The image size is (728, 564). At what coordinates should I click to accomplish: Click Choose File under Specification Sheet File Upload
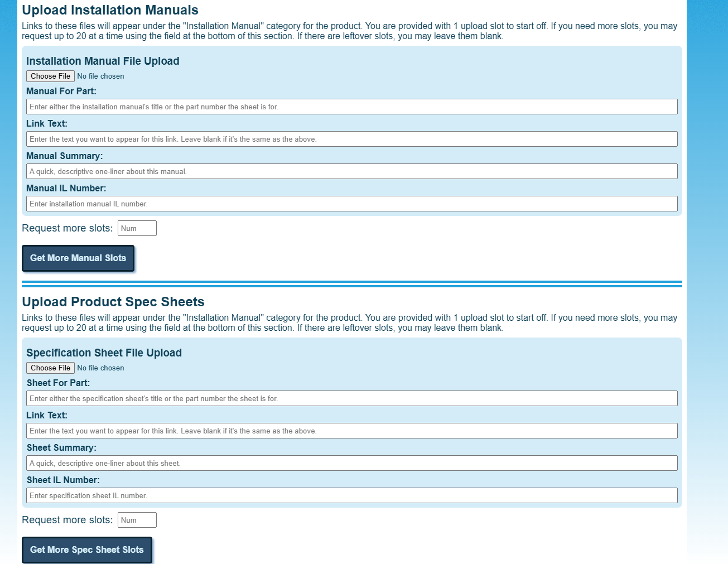[50, 368]
